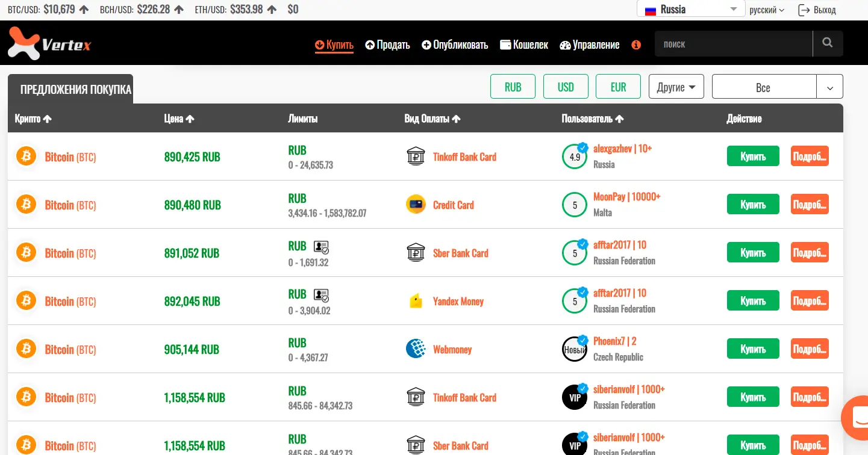Click the Bitcoin icon in 890,480 RUB row
Viewport: 868px width, 455px height.
coord(26,205)
